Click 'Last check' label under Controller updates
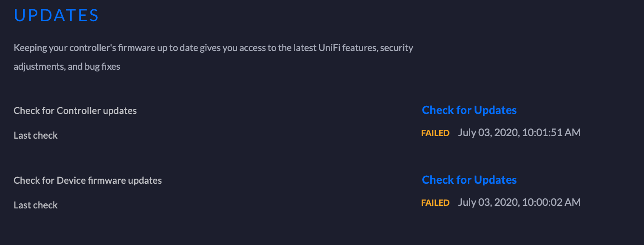 [36, 135]
